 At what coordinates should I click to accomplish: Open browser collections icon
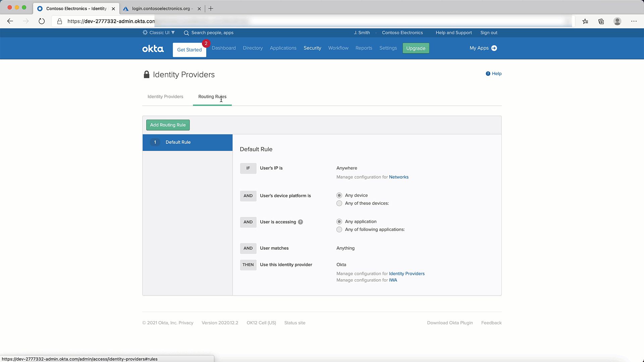point(601,21)
